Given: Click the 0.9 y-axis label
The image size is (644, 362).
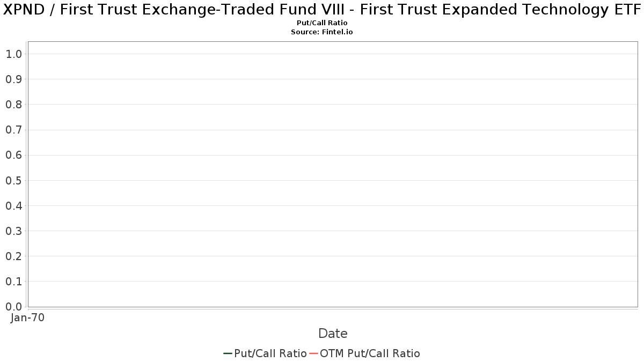Looking at the screenshot, I should tap(14, 79).
